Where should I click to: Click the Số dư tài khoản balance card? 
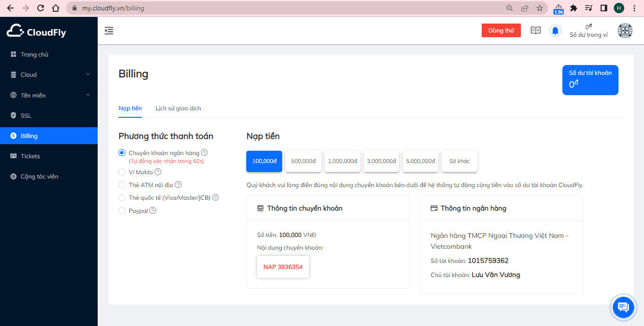click(x=590, y=80)
